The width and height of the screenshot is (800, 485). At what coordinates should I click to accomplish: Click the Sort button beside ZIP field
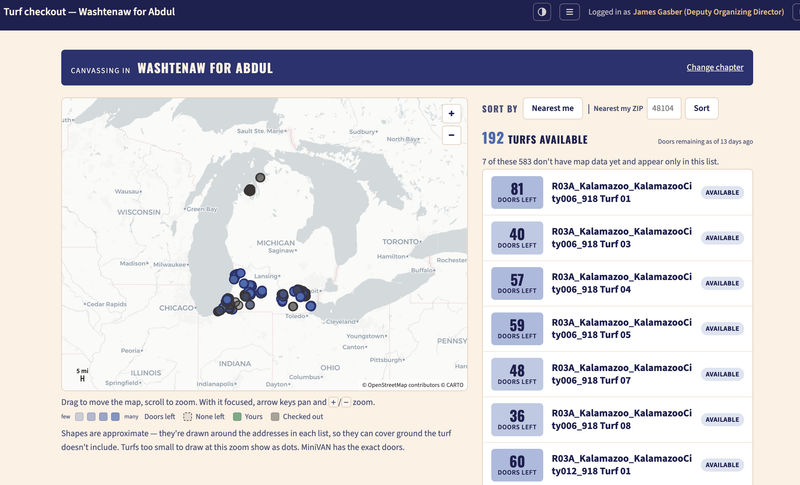coord(701,108)
